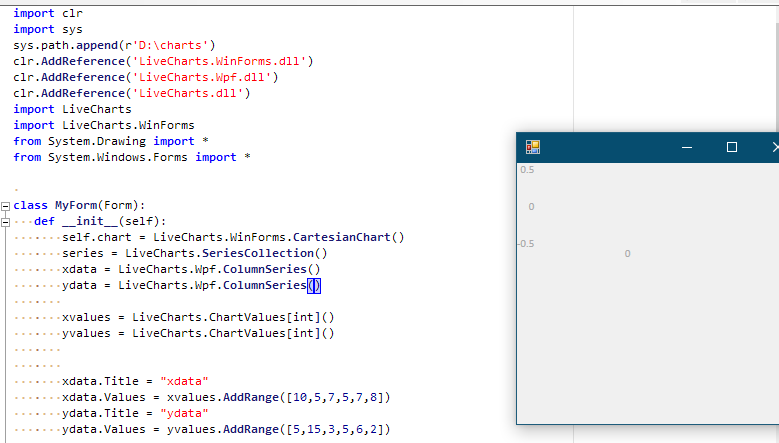
Task: Click 'LiveCharts.dll' string
Action: pos(188,93)
